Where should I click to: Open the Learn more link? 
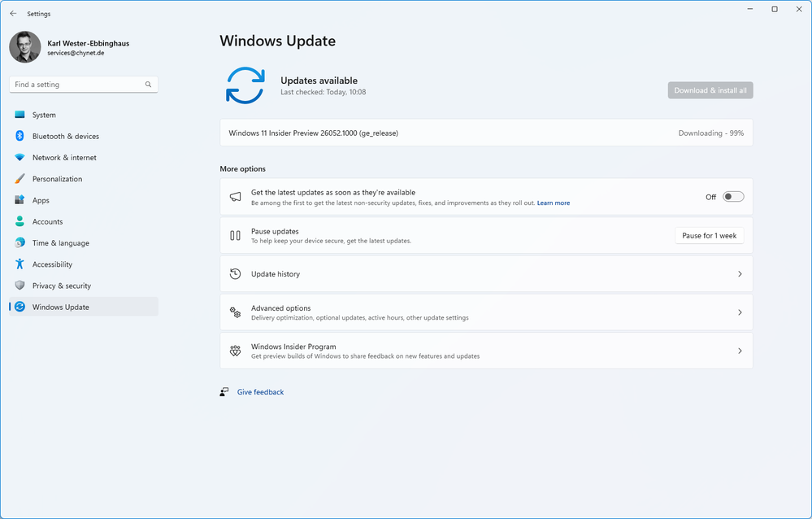coord(553,203)
